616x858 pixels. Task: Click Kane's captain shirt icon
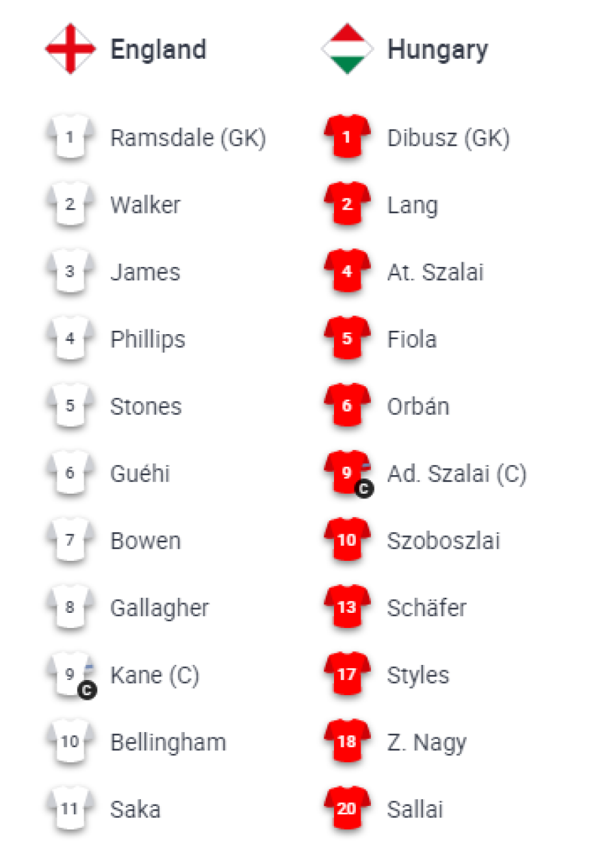70,675
